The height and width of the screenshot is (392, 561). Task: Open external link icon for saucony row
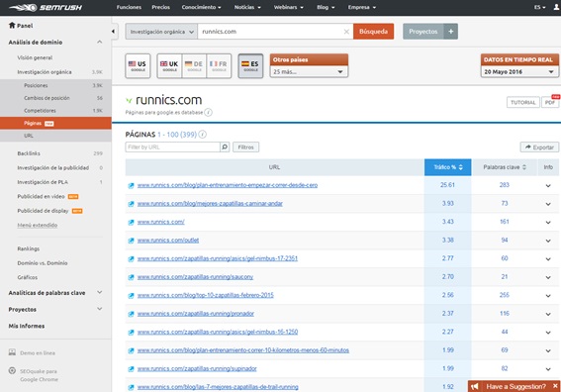click(x=131, y=277)
